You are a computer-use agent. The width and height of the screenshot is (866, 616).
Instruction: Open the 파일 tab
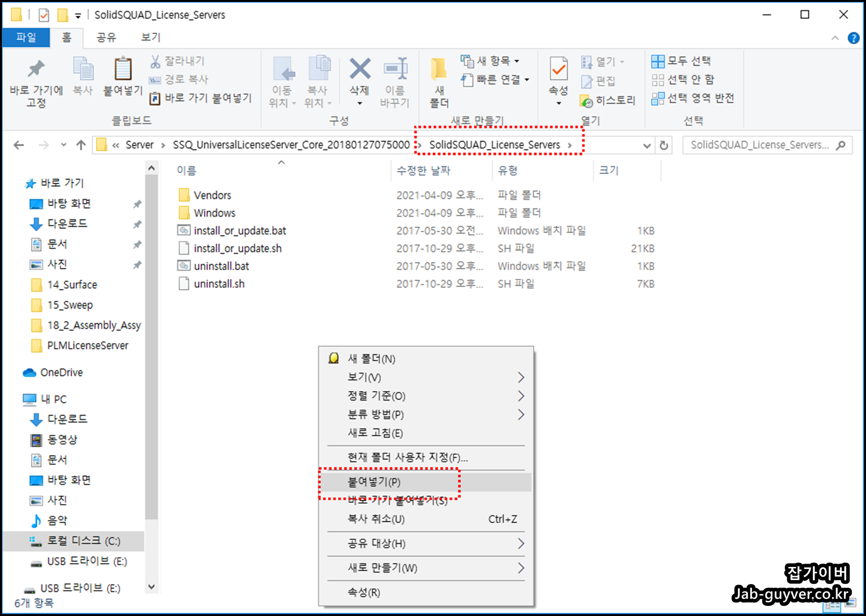tap(26, 37)
